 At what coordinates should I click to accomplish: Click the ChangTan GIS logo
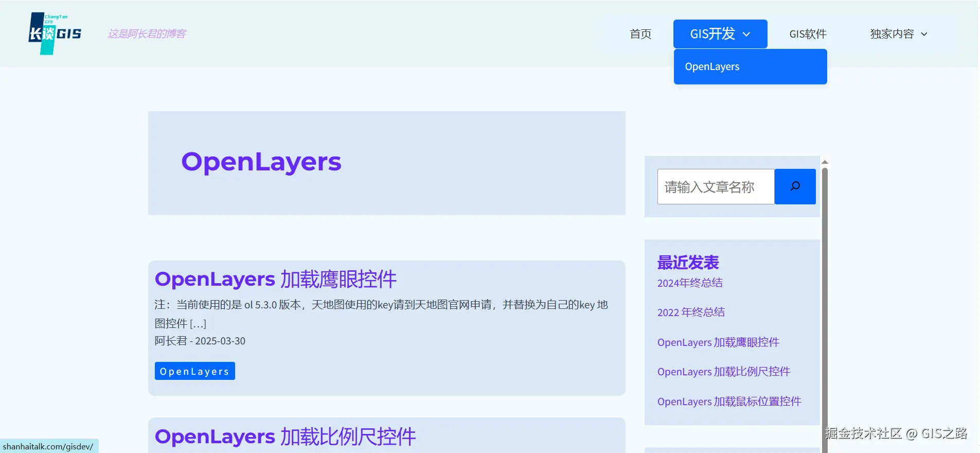tap(55, 33)
